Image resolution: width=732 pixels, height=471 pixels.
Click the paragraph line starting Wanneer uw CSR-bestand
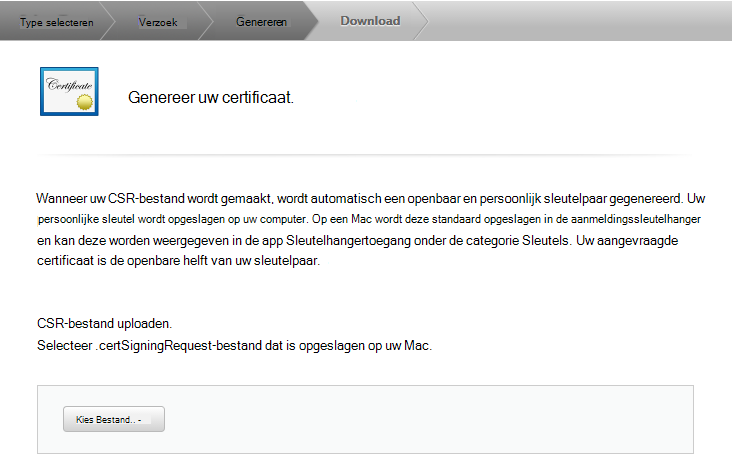click(371, 199)
